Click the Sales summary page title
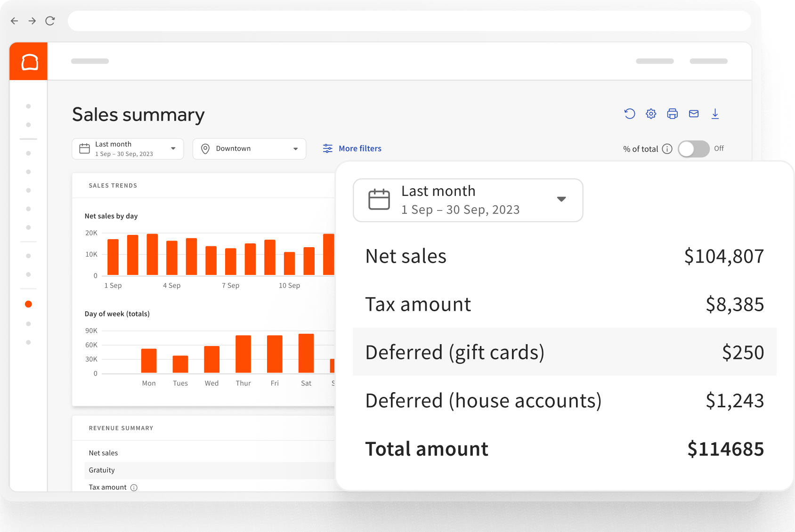Image resolution: width=795 pixels, height=532 pixels. [138, 114]
